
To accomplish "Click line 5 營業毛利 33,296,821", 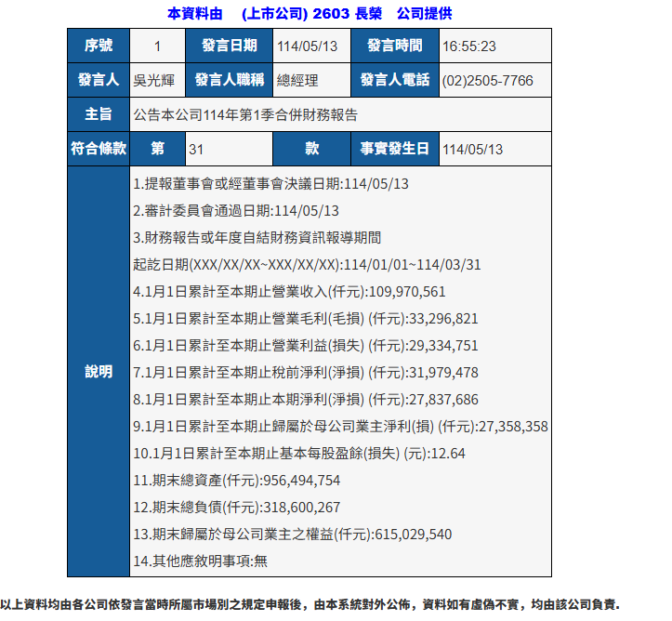I will (x=306, y=319).
